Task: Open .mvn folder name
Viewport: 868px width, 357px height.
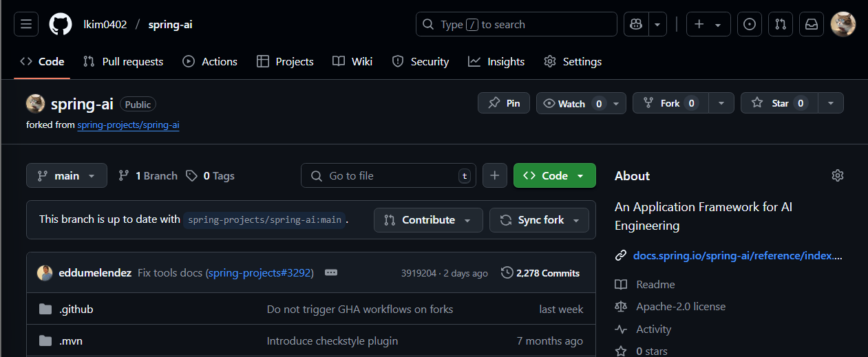Action: tap(71, 340)
